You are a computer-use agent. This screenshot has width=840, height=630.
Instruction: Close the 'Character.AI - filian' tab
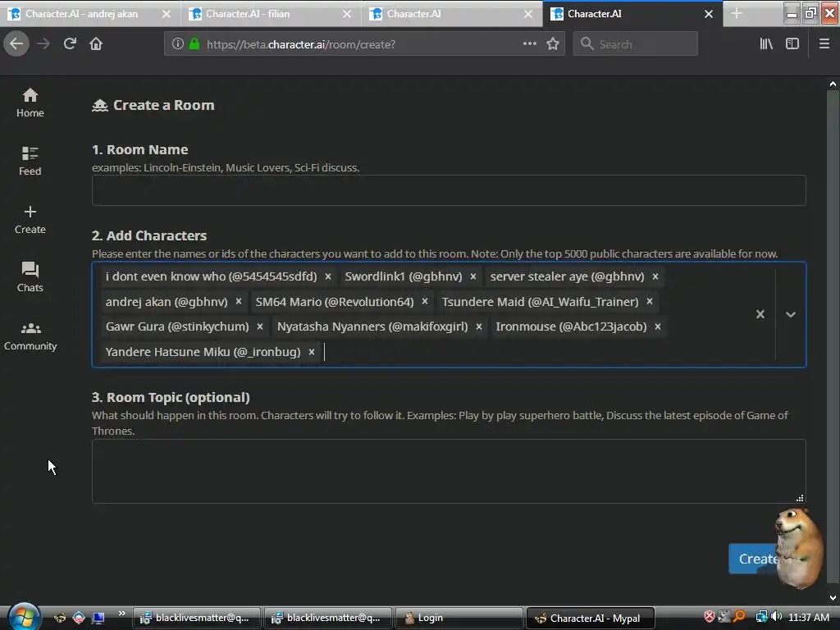point(347,14)
